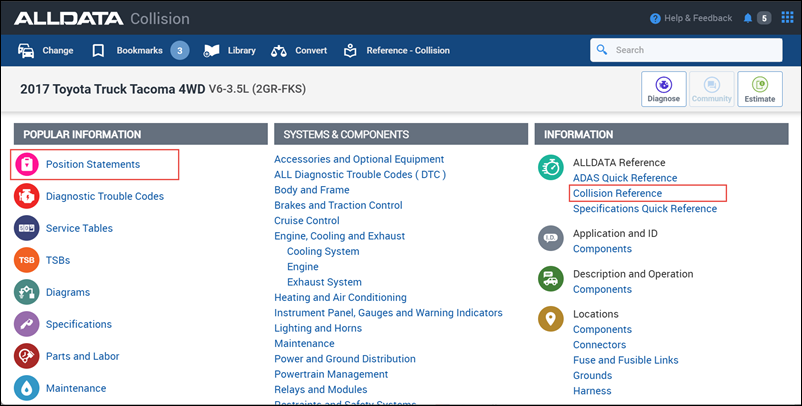Screen dimensions: 802x406
Task: Open the TSBs link
Action: 58,260
